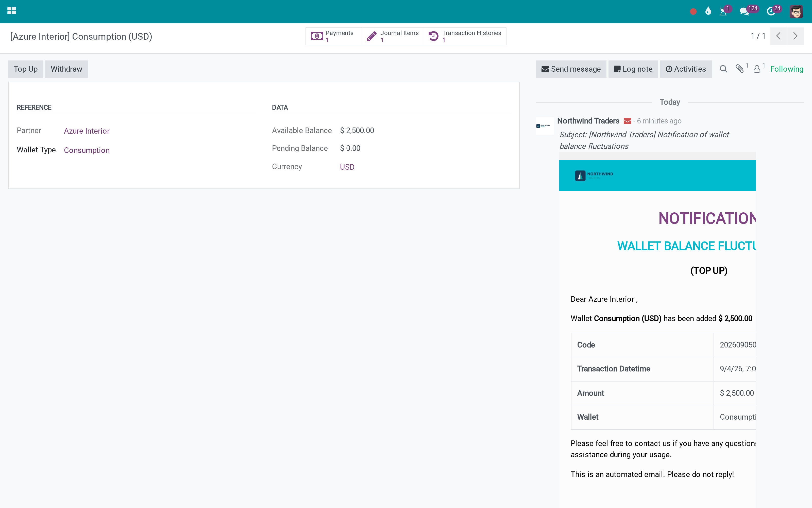Viewport: 812px width, 508px height.
Task: Click the Wallet Type field label
Action: click(x=36, y=150)
